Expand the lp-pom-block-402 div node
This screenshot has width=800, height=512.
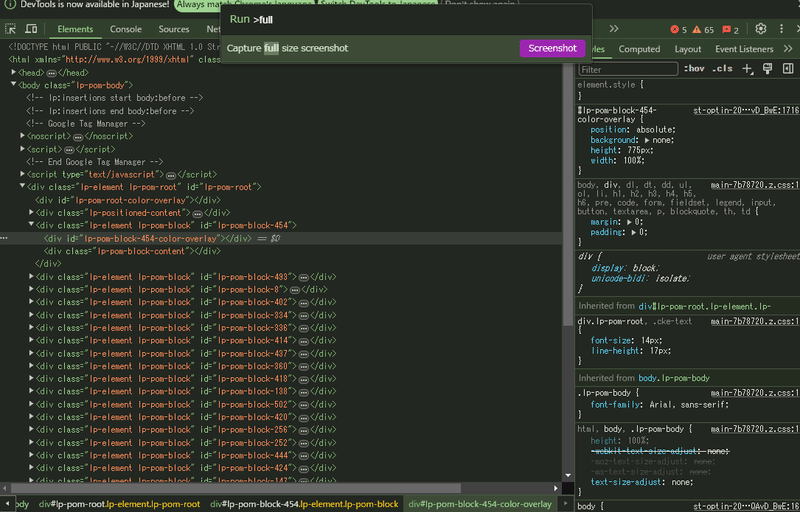point(31,302)
